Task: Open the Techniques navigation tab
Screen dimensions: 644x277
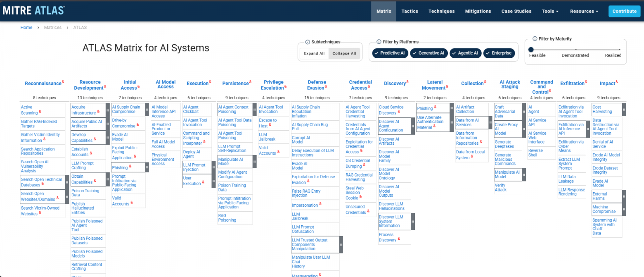Action: [x=442, y=11]
